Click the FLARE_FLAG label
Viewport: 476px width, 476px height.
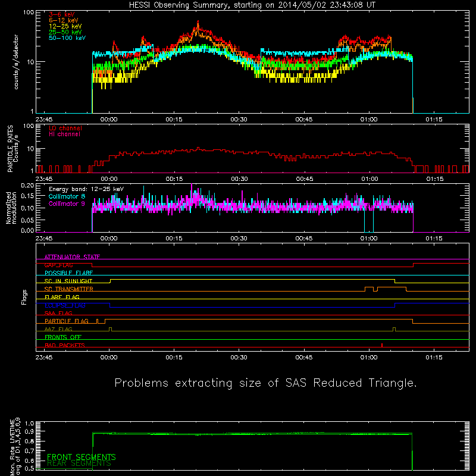coord(62,297)
